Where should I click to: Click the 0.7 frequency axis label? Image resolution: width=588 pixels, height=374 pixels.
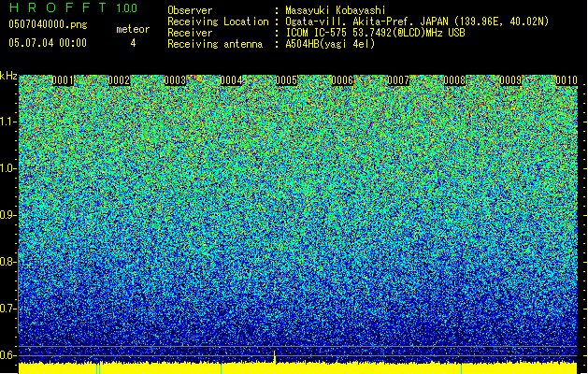coord(8,309)
